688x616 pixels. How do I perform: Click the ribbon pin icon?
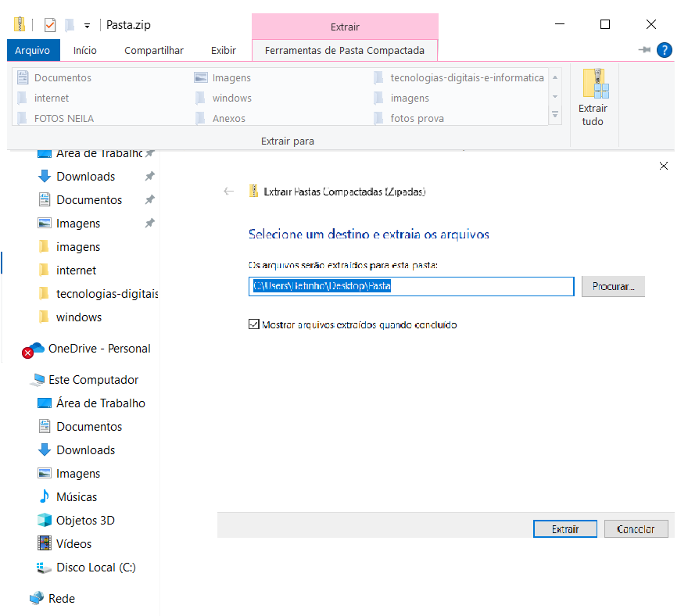coord(643,50)
